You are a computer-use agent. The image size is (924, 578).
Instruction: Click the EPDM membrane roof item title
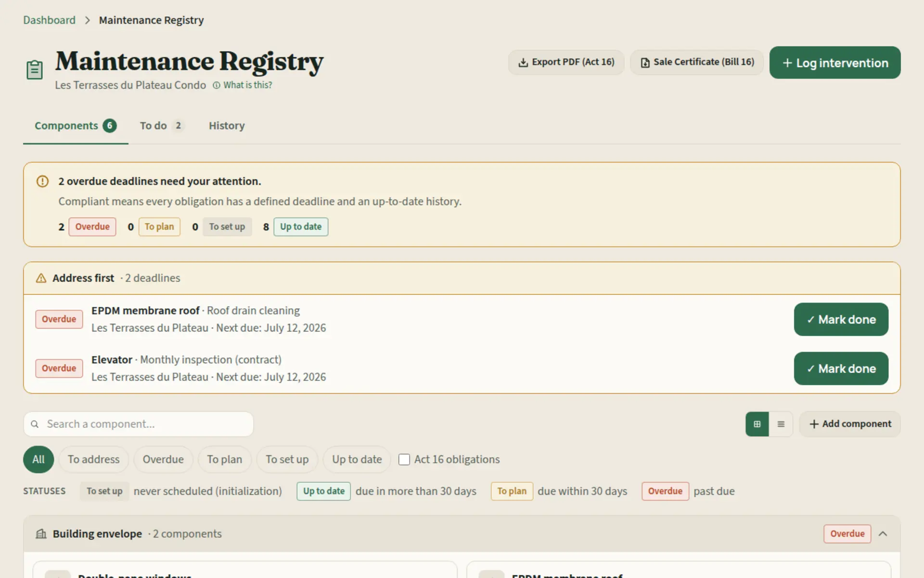click(x=145, y=311)
